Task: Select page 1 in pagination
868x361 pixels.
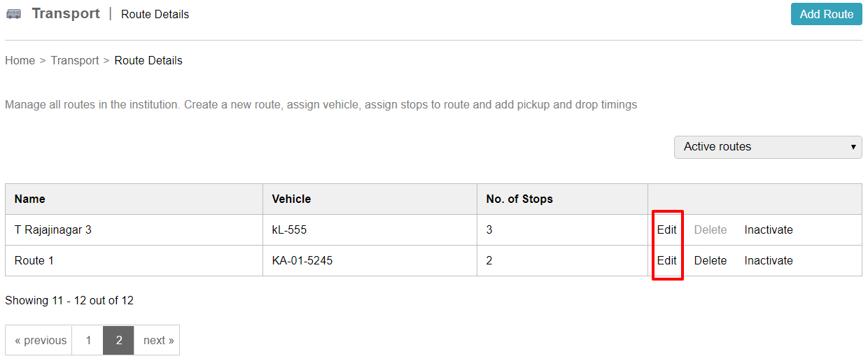Action: (88, 340)
